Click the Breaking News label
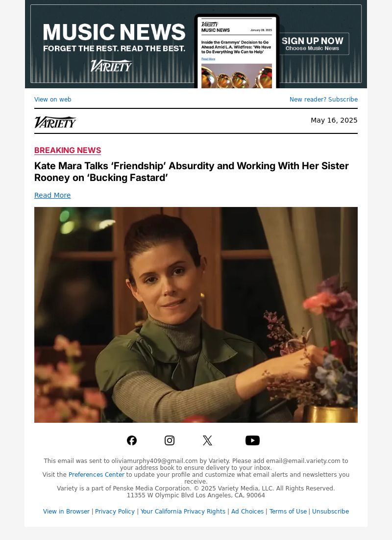The height and width of the screenshot is (540, 392). (x=68, y=151)
